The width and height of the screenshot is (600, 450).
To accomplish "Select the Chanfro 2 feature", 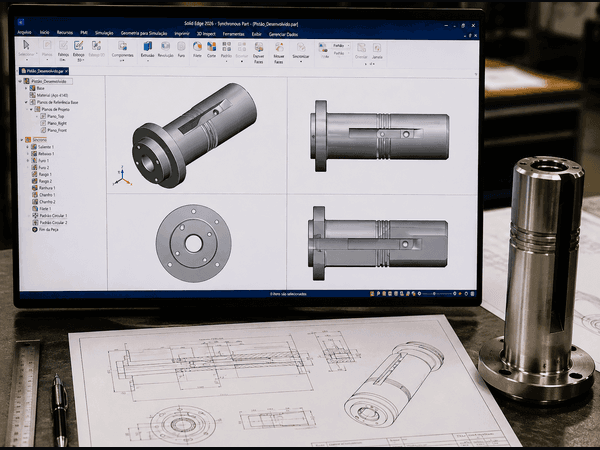I will click(43, 202).
